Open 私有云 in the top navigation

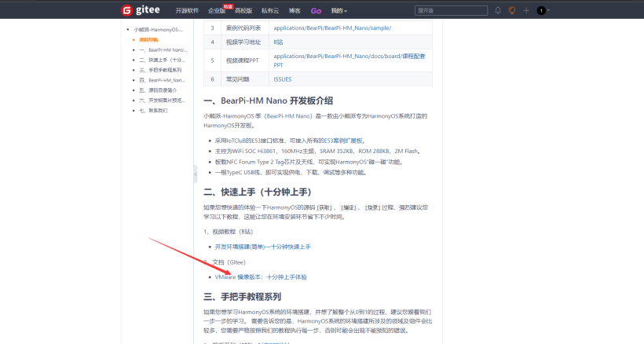[269, 10]
